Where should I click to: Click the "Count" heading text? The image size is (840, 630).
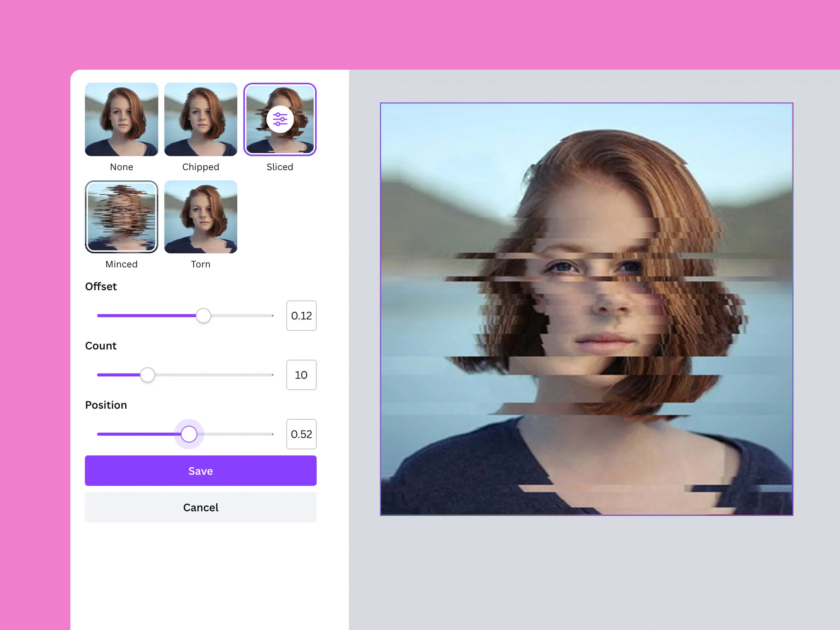point(101,345)
